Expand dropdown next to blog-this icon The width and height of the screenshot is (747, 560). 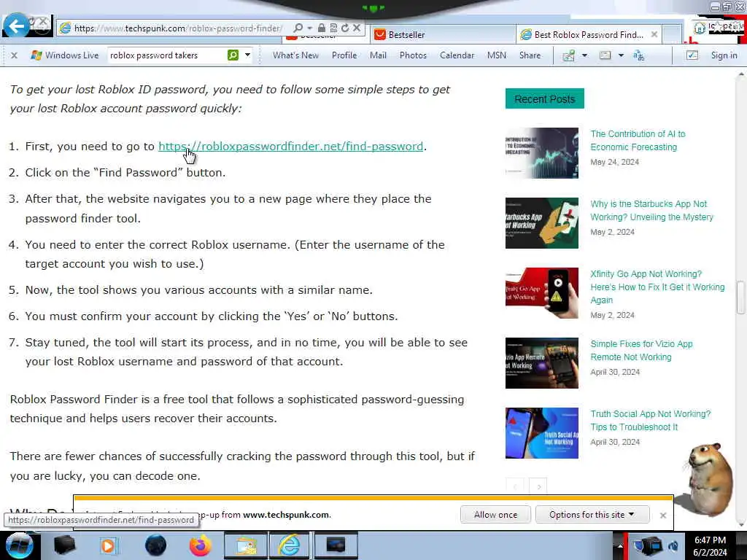click(x=584, y=55)
